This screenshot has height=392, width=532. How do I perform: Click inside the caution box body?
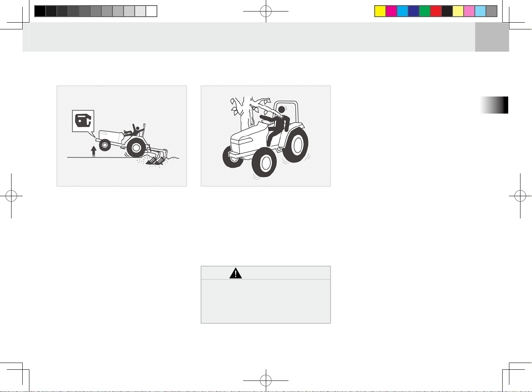(266, 301)
